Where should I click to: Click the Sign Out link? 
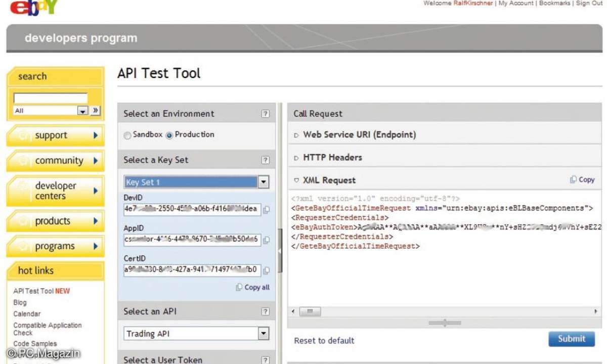click(x=589, y=3)
